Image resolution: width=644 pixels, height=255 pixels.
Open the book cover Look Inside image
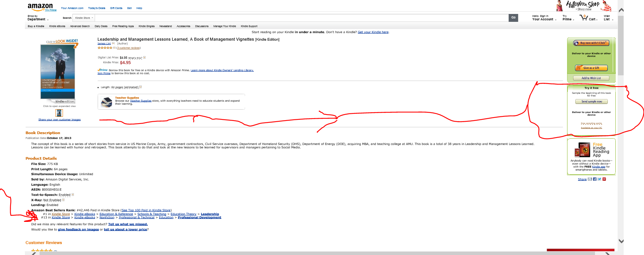point(58,72)
